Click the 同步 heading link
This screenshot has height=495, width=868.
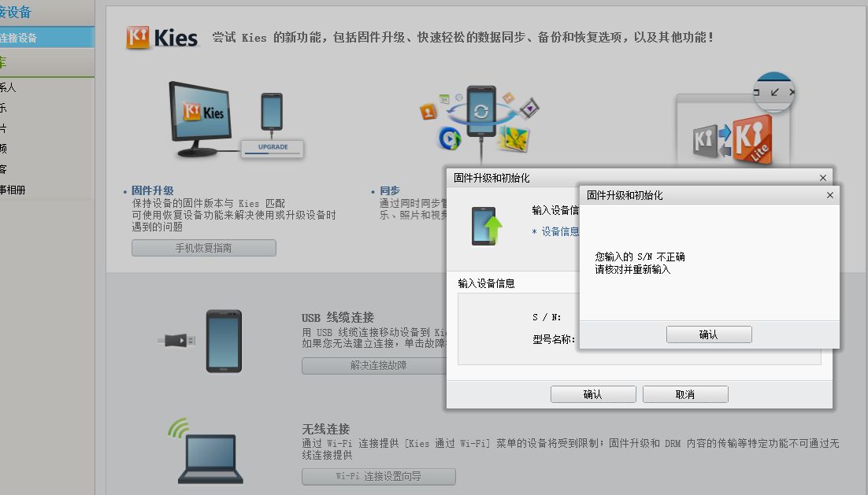tap(390, 190)
